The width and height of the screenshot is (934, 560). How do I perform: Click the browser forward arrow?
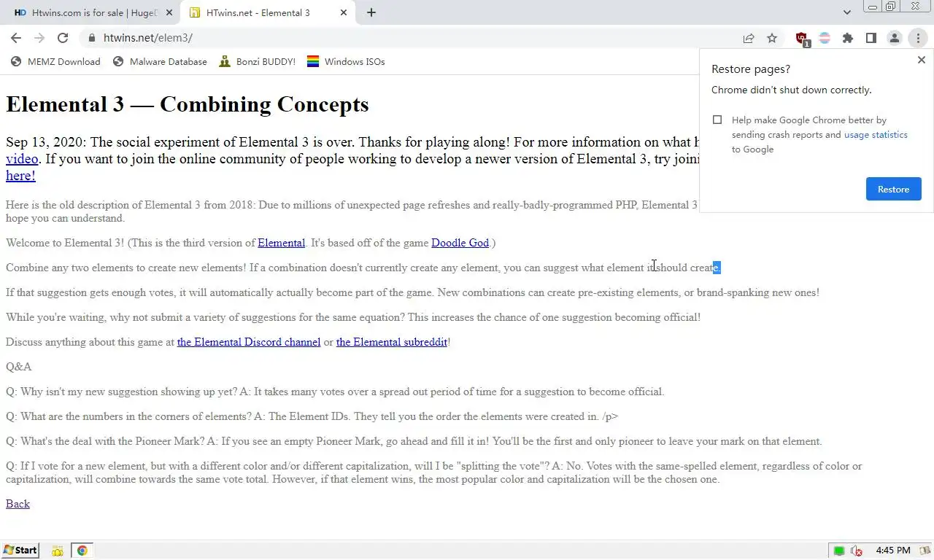39,38
